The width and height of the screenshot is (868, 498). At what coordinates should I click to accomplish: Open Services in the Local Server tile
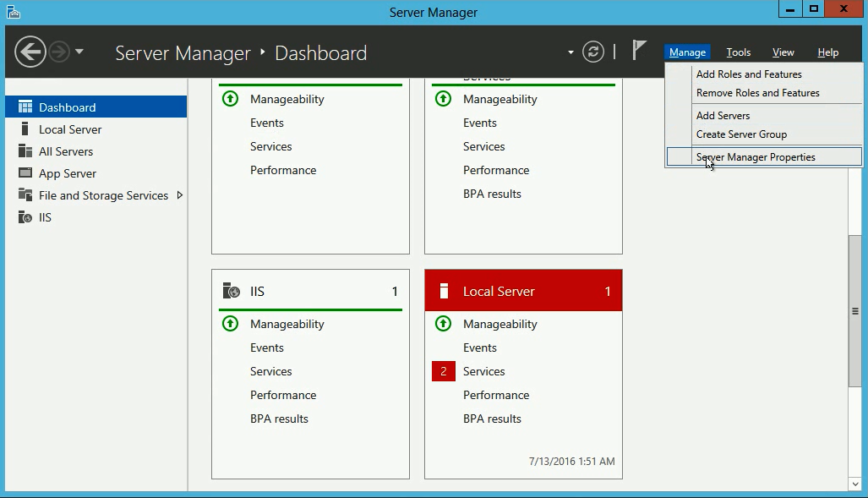pyautogui.click(x=483, y=372)
